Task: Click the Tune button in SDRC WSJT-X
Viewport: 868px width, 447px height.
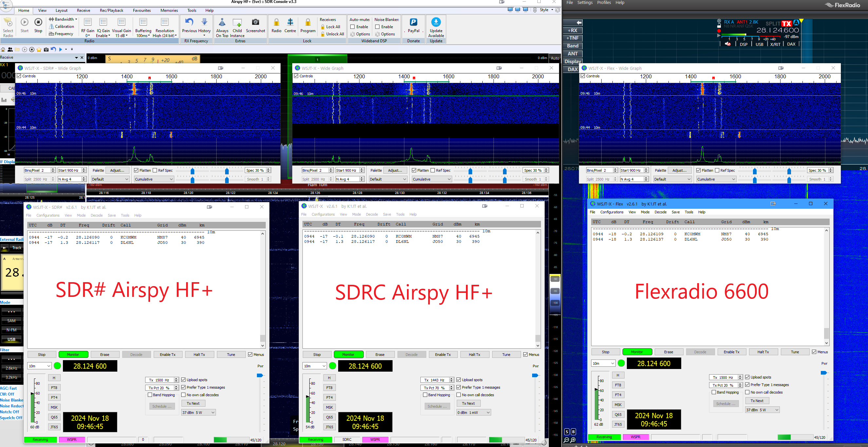Action: pyautogui.click(x=506, y=354)
